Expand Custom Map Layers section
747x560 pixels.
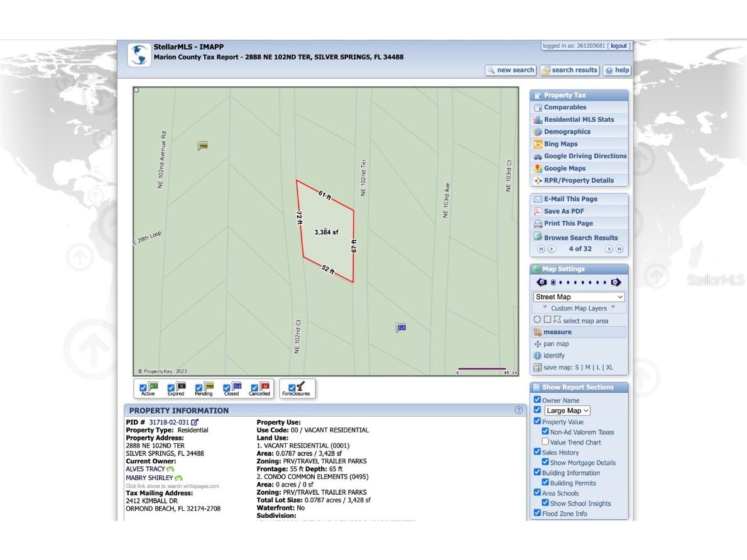click(x=579, y=308)
